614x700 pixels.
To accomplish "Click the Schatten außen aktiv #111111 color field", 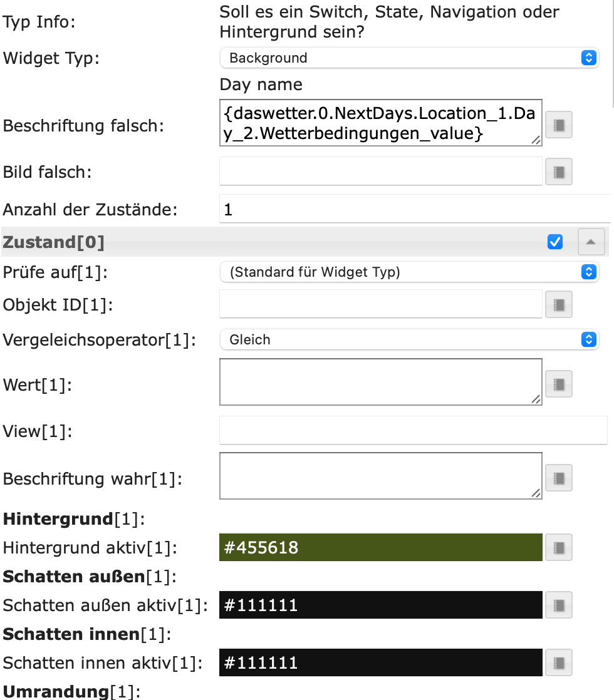I will pyautogui.click(x=380, y=605).
